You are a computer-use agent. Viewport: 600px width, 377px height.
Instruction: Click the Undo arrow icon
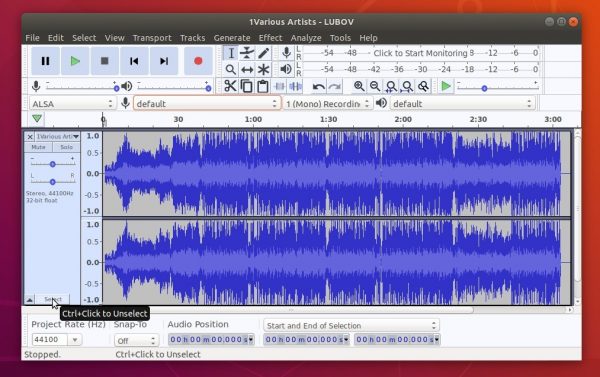coord(318,87)
